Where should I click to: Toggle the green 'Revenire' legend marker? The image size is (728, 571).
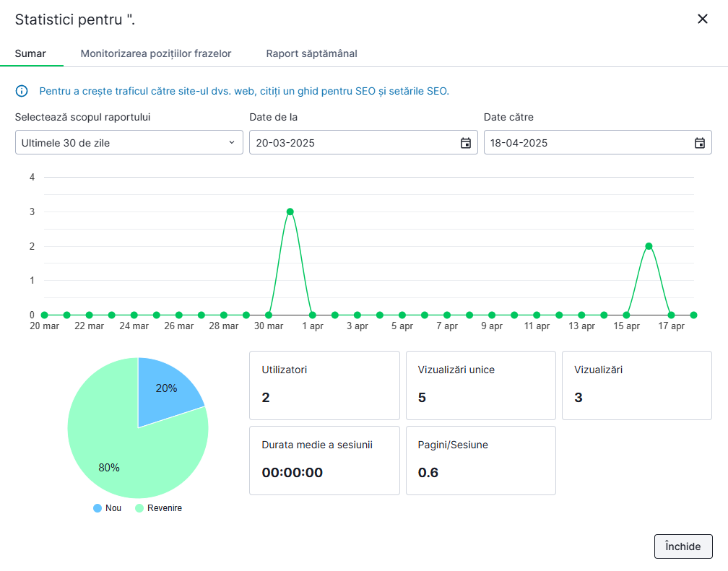[139, 508]
